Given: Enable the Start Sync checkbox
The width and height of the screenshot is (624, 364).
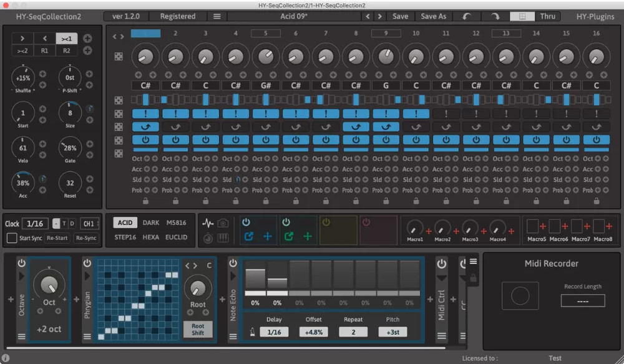Looking at the screenshot, I should pos(11,237).
